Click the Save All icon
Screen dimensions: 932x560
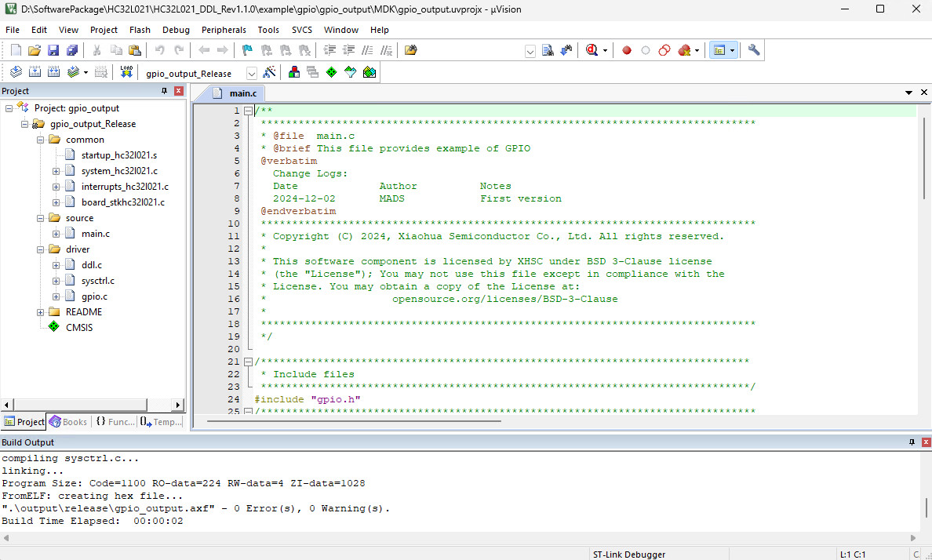(72, 50)
